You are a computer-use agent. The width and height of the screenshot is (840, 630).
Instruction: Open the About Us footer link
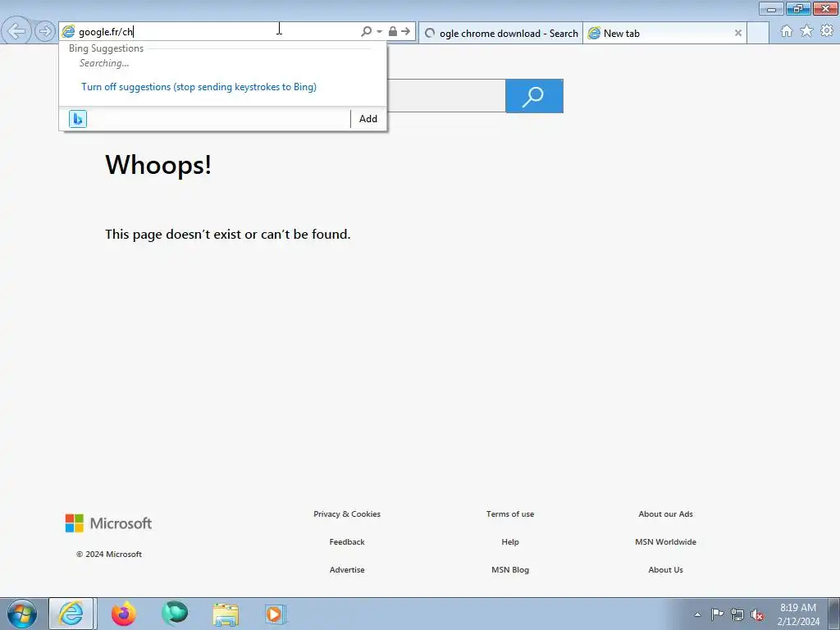pyautogui.click(x=665, y=569)
